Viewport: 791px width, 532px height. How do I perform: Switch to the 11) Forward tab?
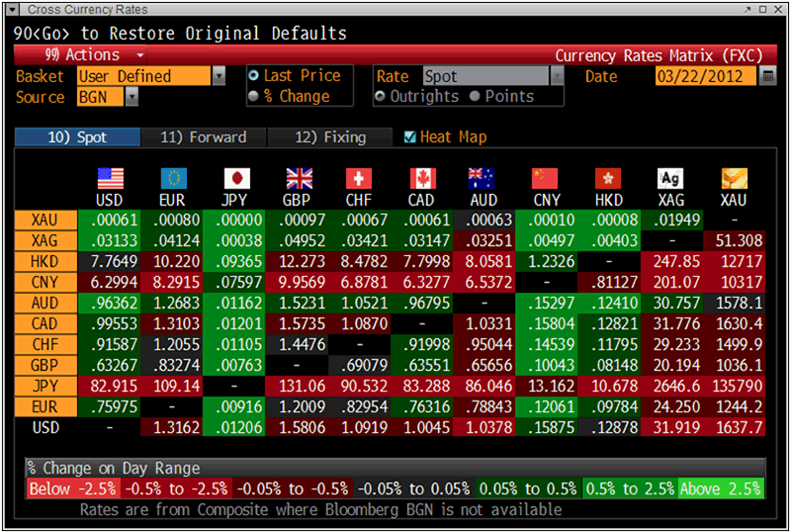[x=204, y=136]
